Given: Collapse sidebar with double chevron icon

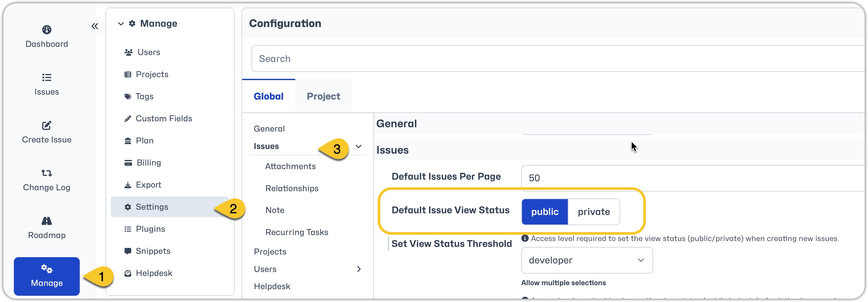Looking at the screenshot, I should 95,26.
